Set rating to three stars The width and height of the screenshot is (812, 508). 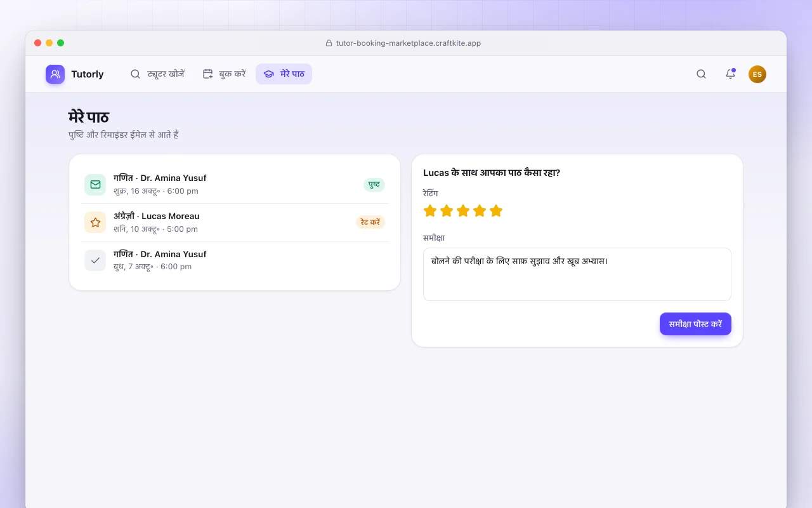pos(463,211)
